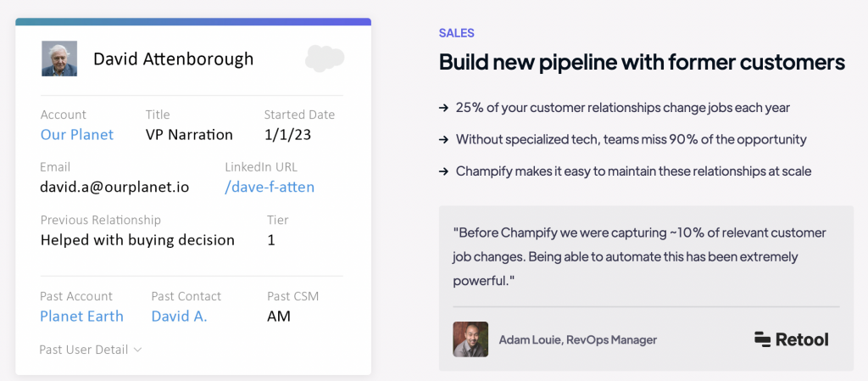The image size is (868, 381).
Task: Click the David Attenborough name heading
Action: (x=173, y=59)
